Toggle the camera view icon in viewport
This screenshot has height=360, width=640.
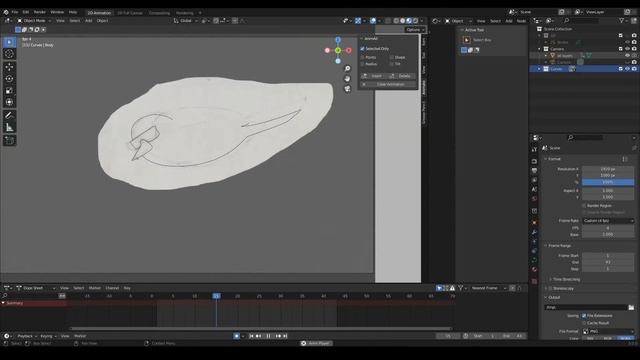click(347, 89)
